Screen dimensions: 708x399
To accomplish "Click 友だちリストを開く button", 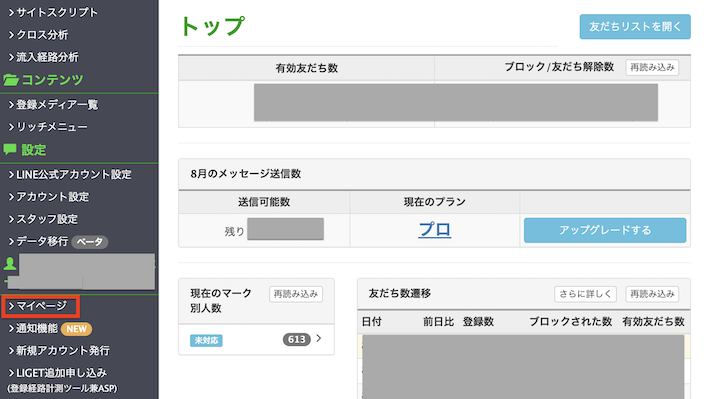I will point(635,27).
